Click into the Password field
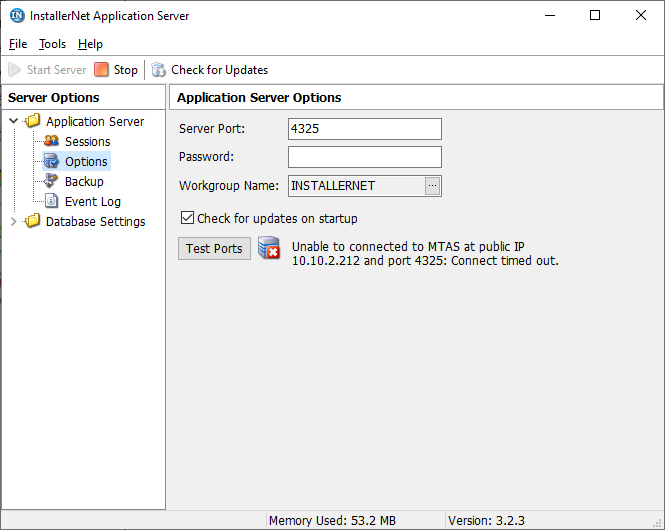665x530 pixels. [x=365, y=157]
